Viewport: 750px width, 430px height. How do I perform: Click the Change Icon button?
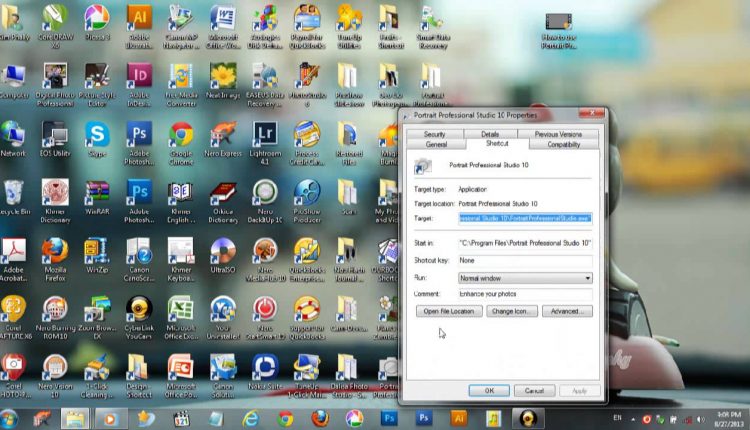click(x=512, y=311)
